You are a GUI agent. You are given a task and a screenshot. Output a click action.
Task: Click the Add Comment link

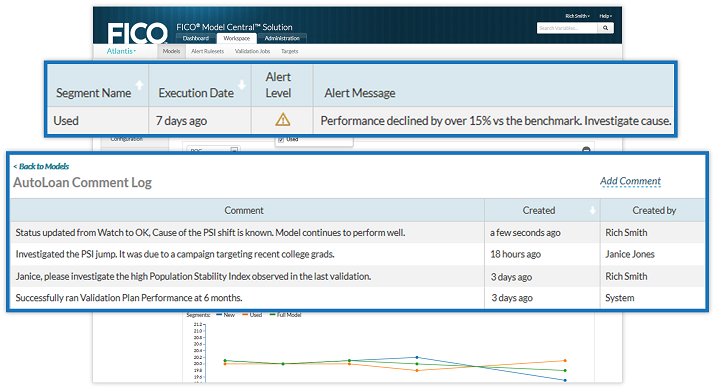(630, 181)
